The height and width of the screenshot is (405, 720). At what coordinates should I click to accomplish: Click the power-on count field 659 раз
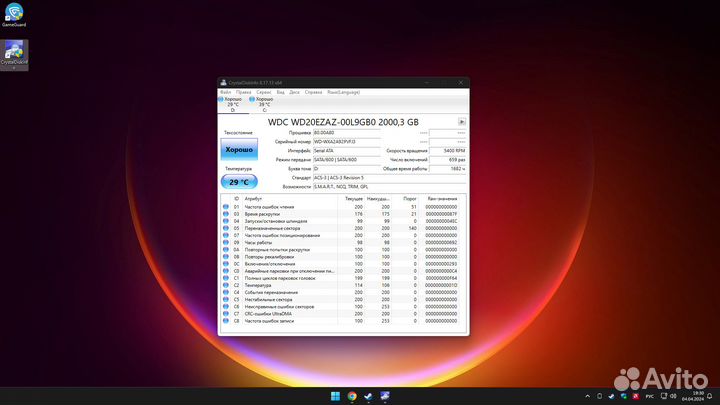448,160
